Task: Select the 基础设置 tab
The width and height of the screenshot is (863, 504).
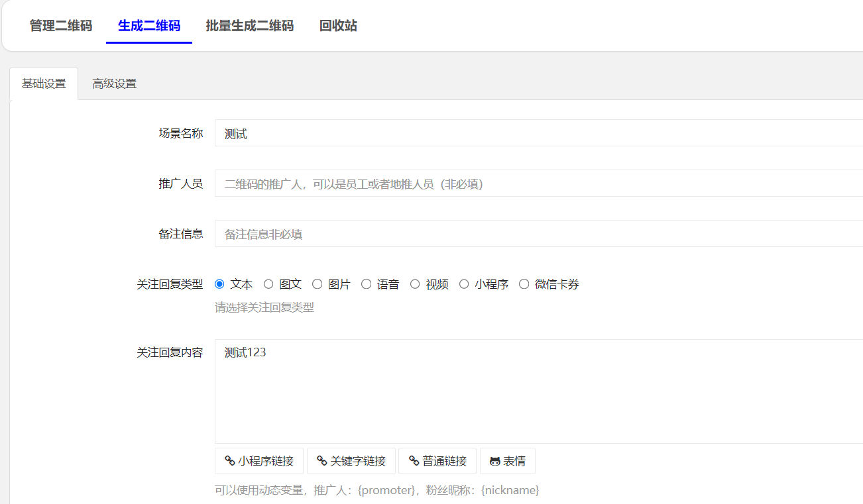Action: tap(44, 83)
